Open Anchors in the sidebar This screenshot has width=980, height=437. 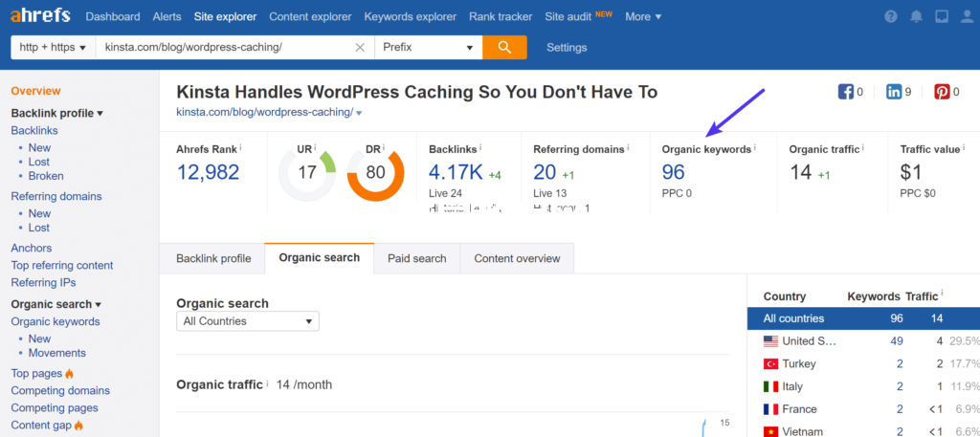coord(32,248)
